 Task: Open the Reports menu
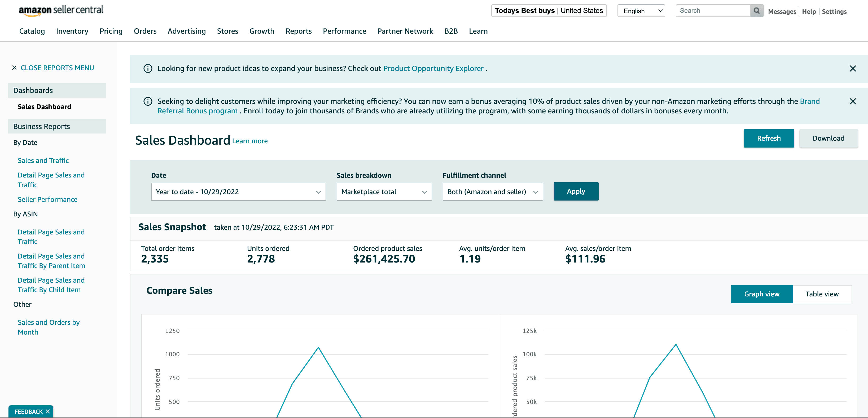pyautogui.click(x=299, y=31)
